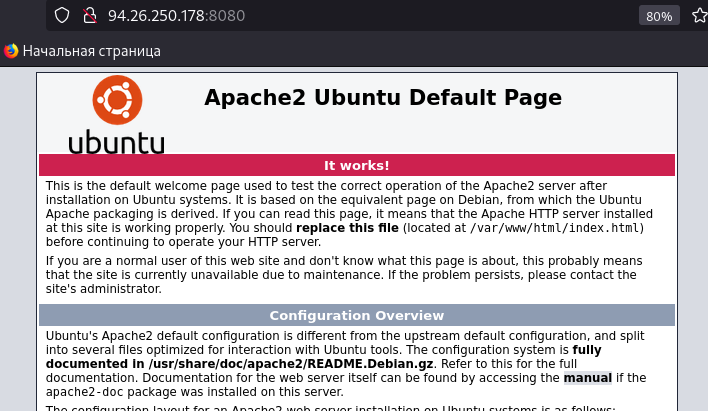Click the port number 8080 in URL
The width and height of the screenshot is (708, 411).
click(x=226, y=16)
